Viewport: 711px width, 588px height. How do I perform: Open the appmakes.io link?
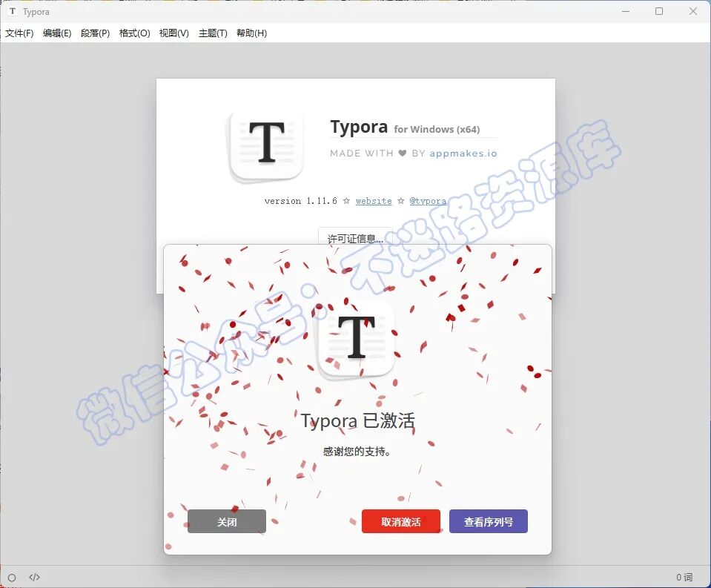coord(463,153)
